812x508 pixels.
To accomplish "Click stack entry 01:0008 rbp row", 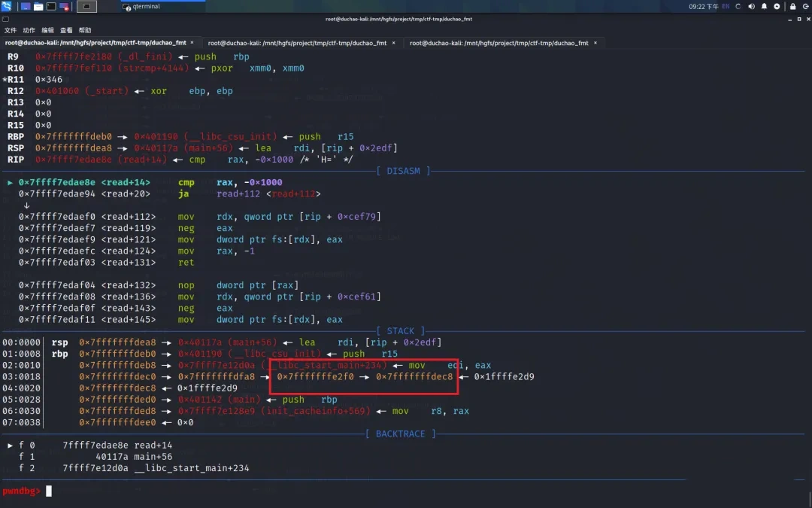I will click(200, 354).
